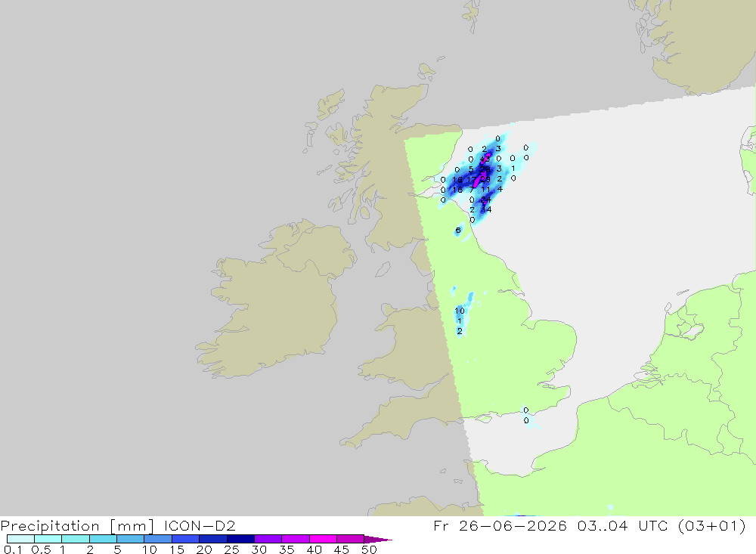Click the '(03+01)' forecast step text
The width and height of the screenshot is (756, 554).
[711, 525]
